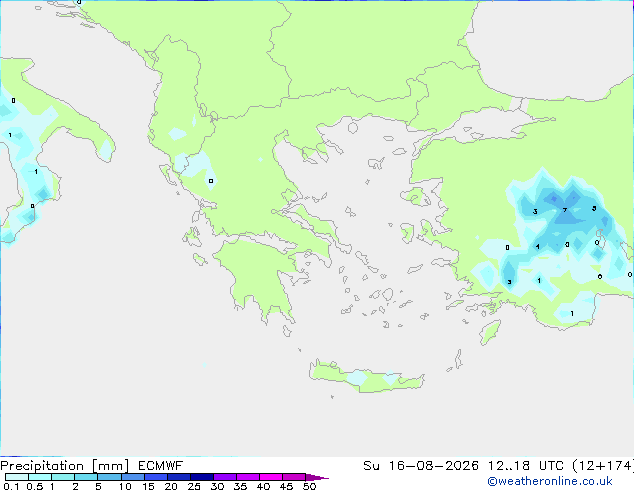Click the '0.1' legend label
The width and height of the screenshot is (634, 490).
point(11,486)
